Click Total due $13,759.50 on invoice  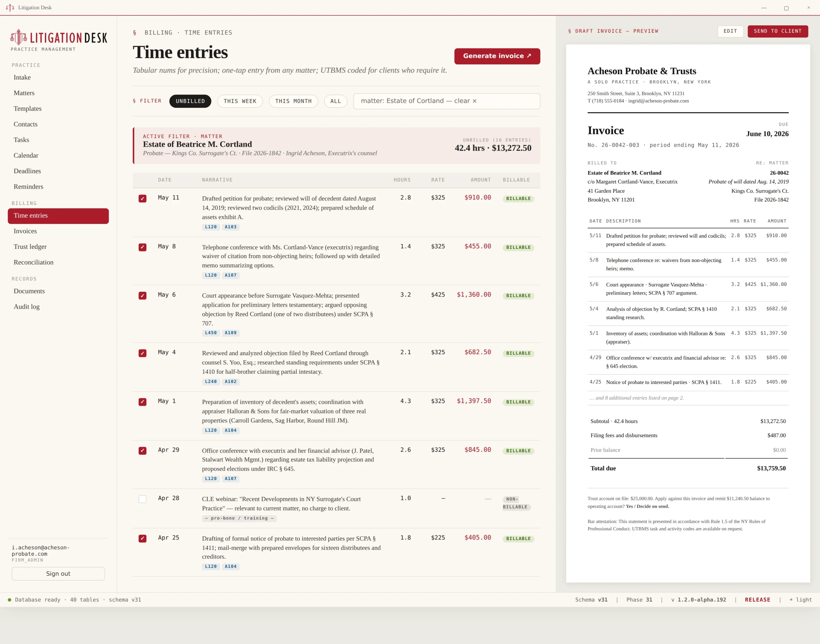[x=688, y=468]
